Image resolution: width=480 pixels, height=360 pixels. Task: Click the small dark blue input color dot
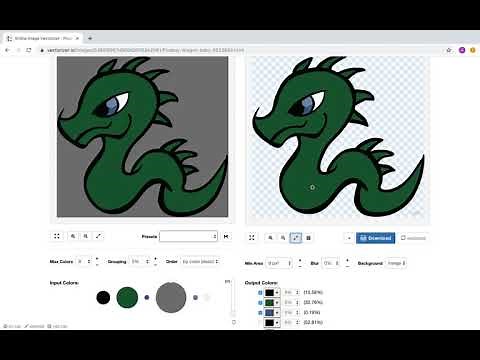click(x=147, y=297)
